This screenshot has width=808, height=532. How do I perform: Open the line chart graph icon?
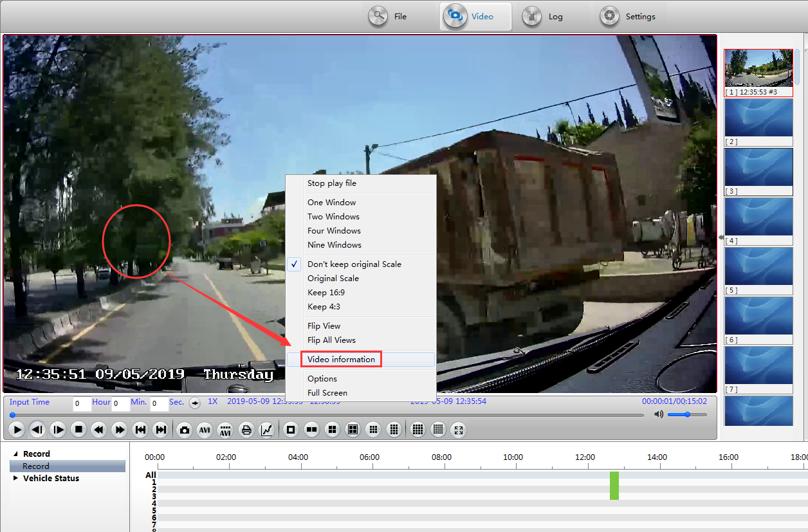pos(267,430)
